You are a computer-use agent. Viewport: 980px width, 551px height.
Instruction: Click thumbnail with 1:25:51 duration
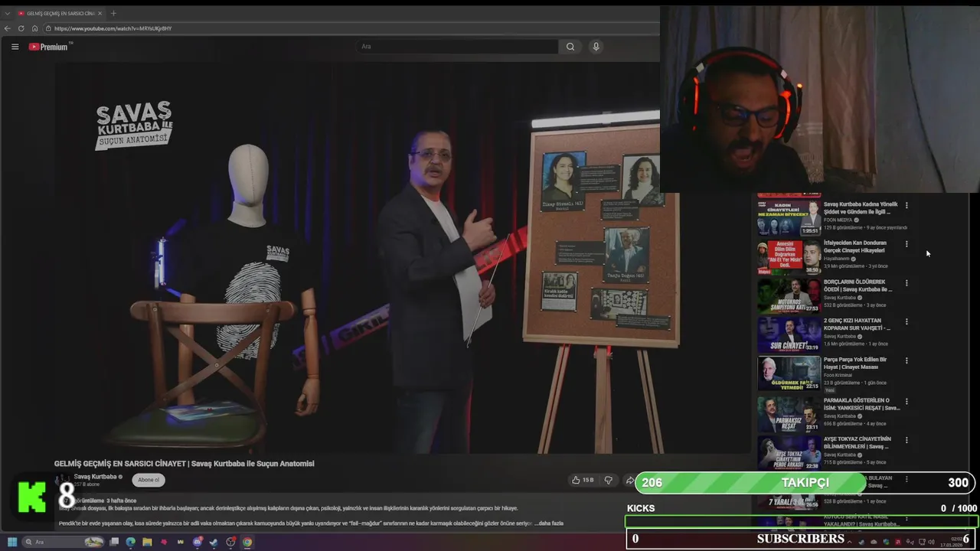(x=789, y=218)
